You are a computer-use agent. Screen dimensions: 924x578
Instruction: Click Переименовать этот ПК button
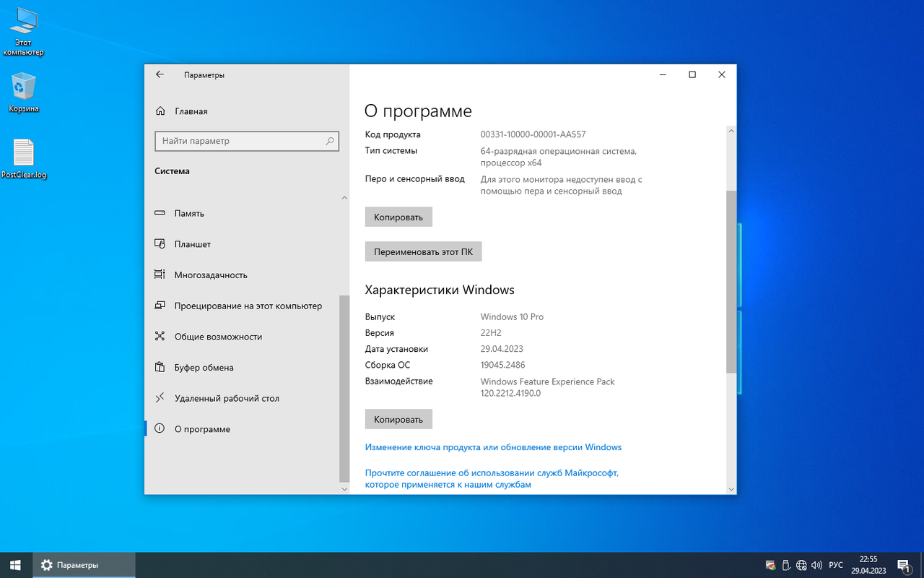pos(423,251)
